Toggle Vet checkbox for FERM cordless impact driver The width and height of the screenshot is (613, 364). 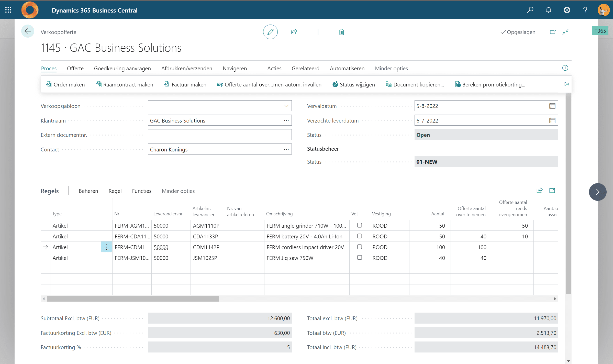(x=359, y=247)
